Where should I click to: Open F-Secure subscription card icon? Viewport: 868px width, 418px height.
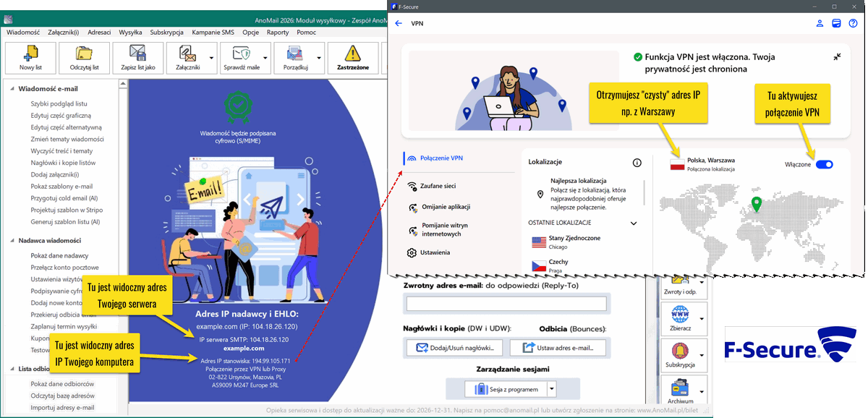tap(836, 23)
